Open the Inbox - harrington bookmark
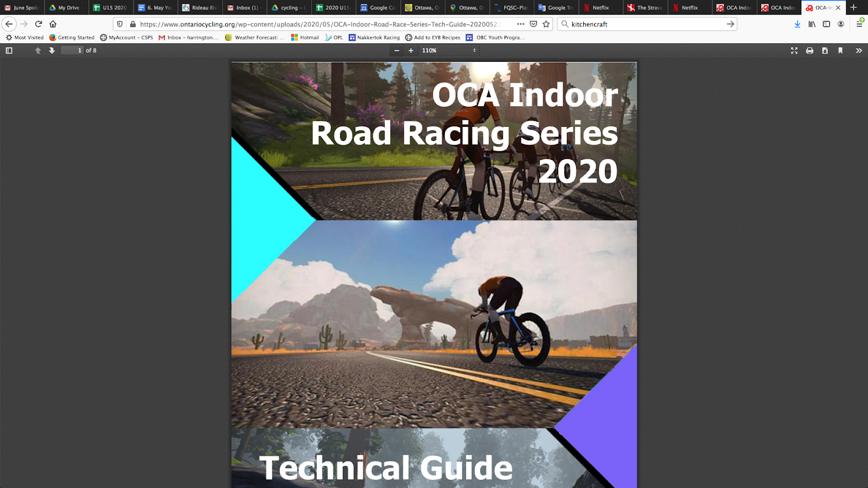This screenshot has height=488, width=868. coord(189,37)
